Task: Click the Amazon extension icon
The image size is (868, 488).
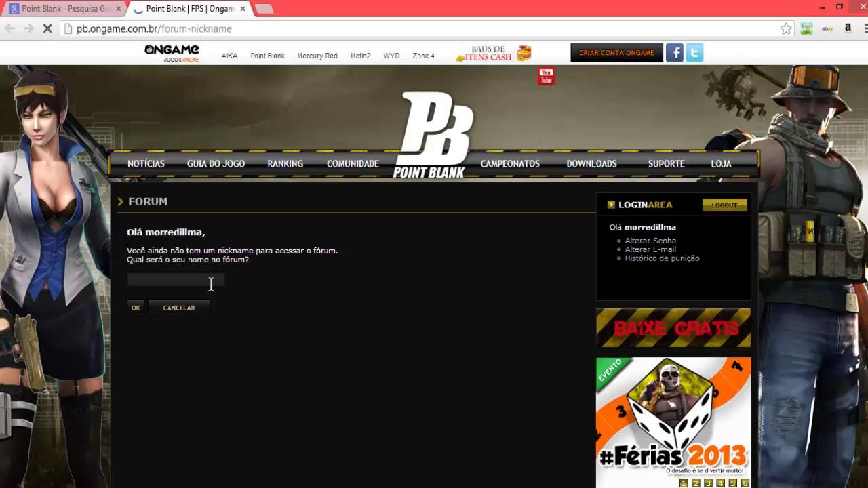Action: (x=848, y=28)
